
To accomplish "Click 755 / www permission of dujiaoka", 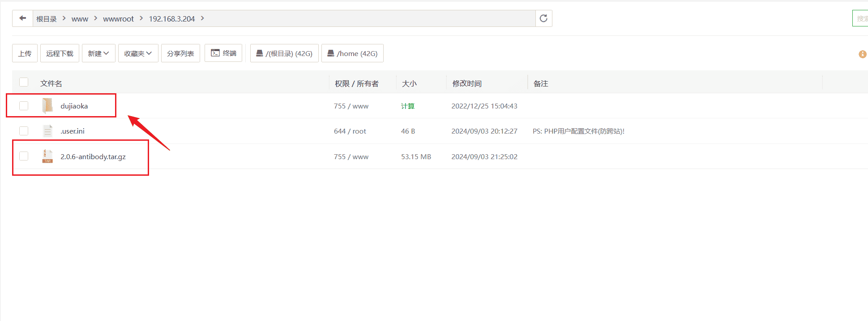I will tap(351, 106).
